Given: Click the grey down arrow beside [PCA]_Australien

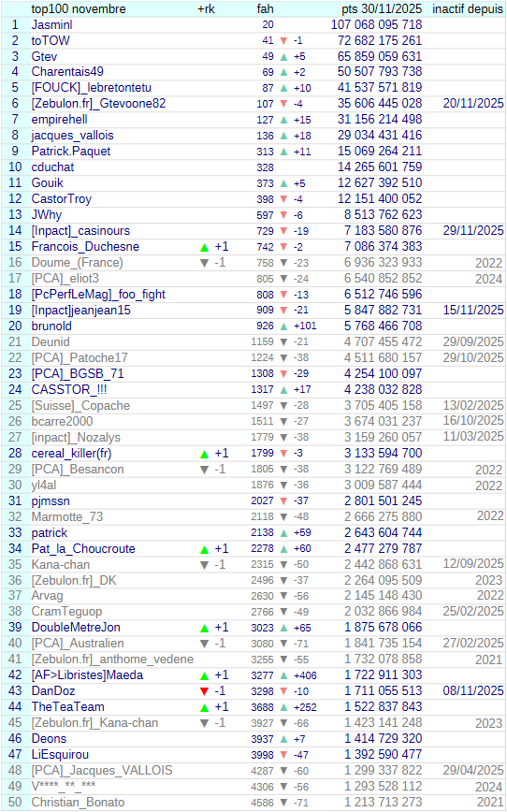Looking at the screenshot, I should click(x=205, y=645).
